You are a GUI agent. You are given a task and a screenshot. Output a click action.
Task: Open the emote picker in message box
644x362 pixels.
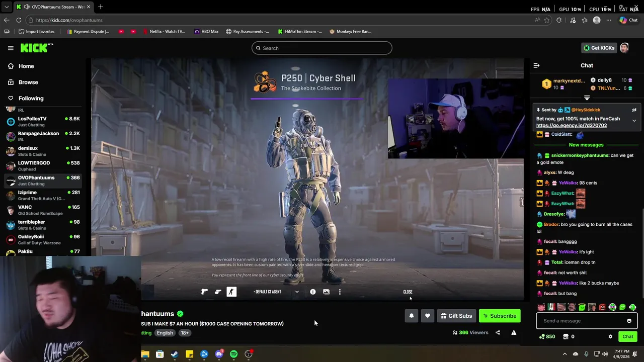[x=629, y=321]
